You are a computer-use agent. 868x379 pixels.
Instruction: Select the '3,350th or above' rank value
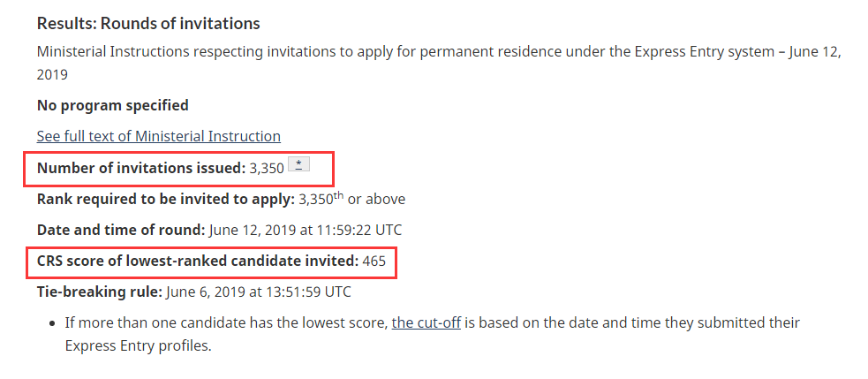tap(351, 199)
